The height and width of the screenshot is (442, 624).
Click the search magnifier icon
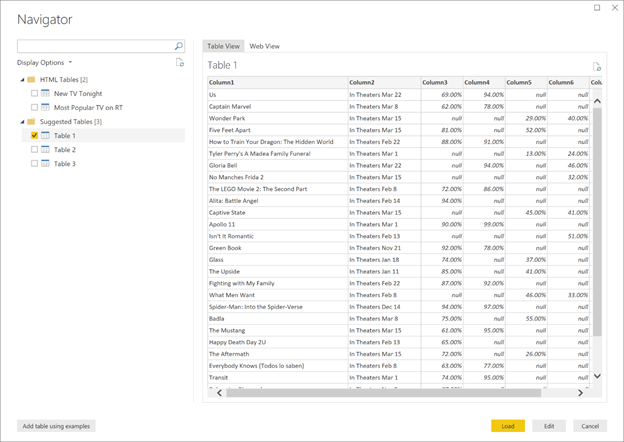coord(179,46)
